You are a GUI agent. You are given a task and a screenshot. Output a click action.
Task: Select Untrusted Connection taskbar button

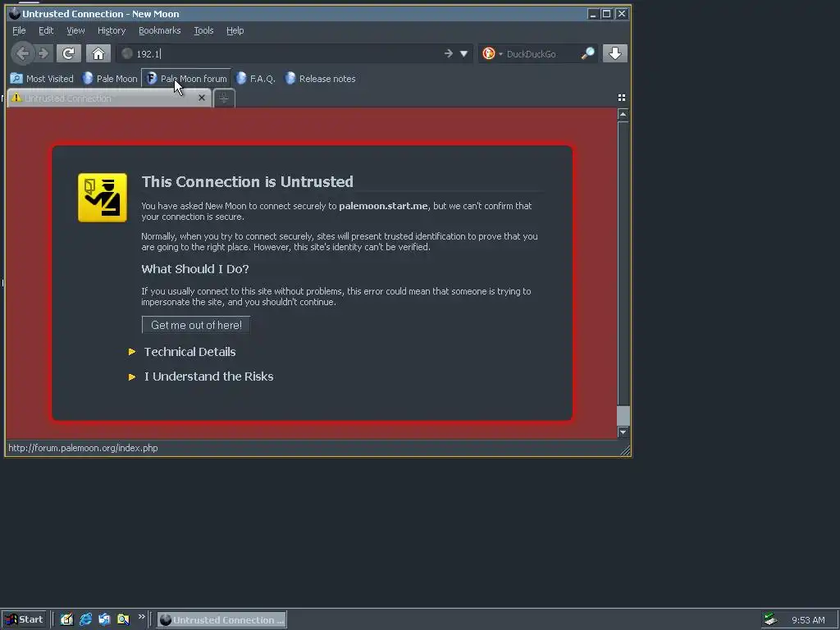pos(221,620)
